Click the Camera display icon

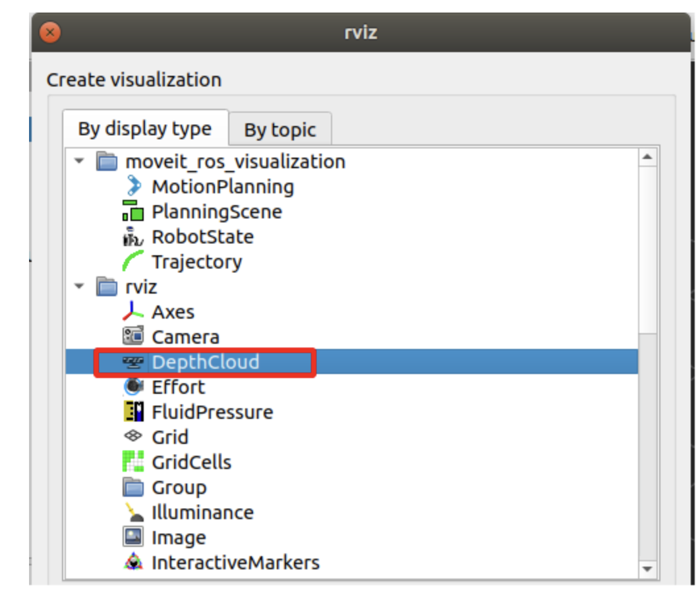133,336
